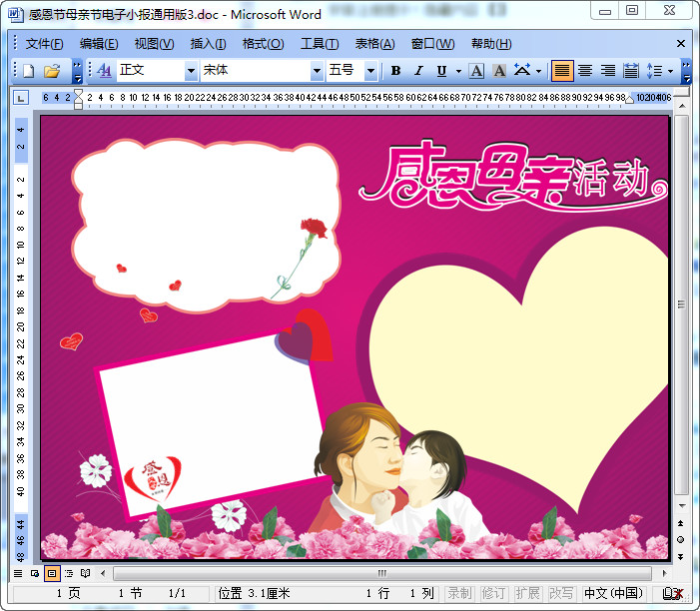Click the tab stop selector at ruler corner

21,98
